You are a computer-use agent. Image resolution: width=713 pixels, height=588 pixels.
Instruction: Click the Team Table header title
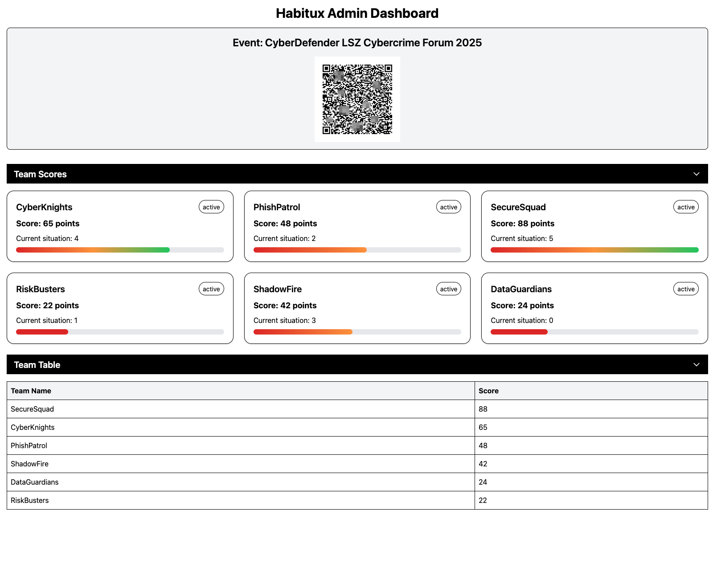click(x=37, y=365)
